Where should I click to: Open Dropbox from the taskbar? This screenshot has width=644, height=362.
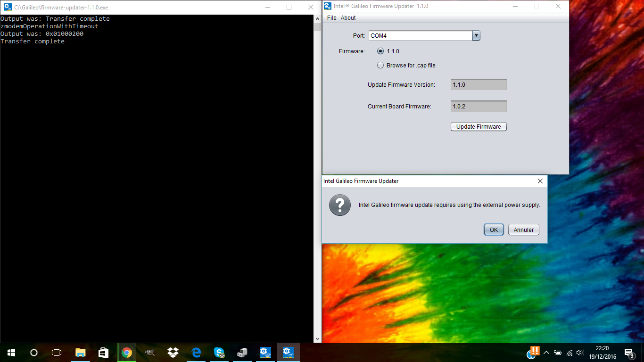click(173, 353)
